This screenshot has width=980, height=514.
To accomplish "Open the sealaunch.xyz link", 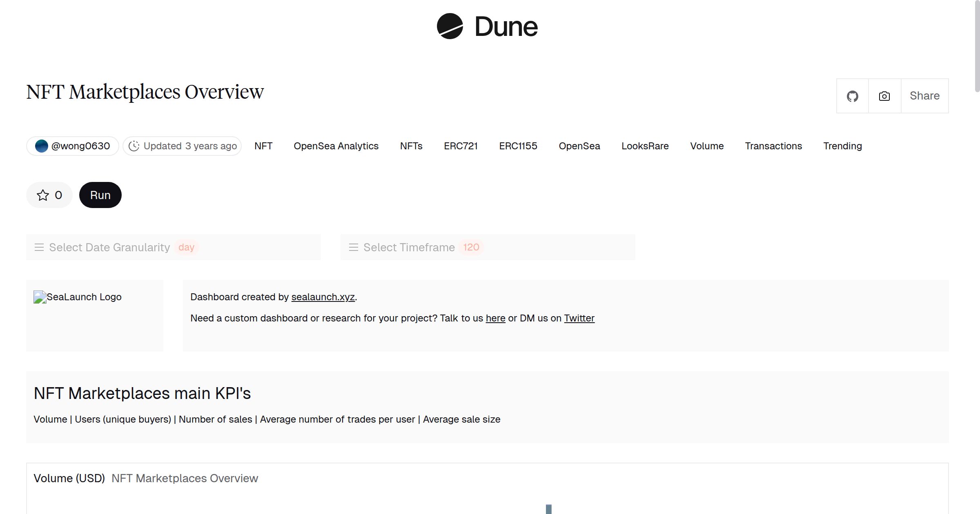I will coord(323,297).
